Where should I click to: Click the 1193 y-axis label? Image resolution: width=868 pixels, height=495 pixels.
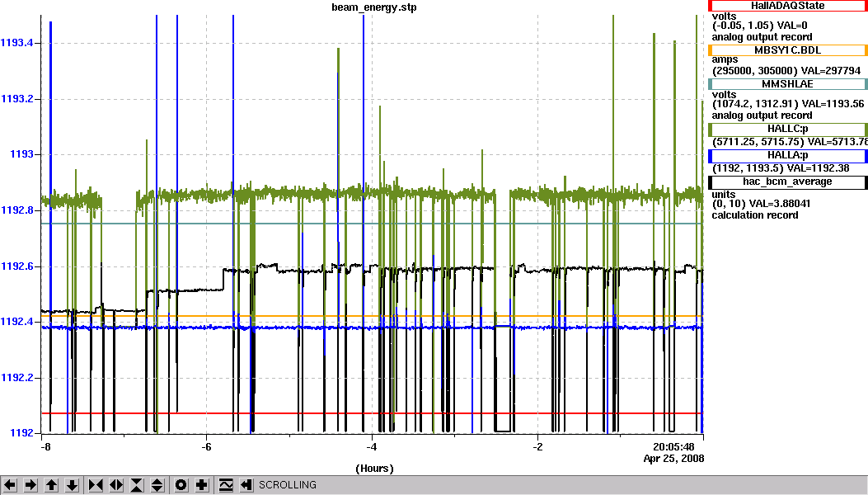pos(21,154)
